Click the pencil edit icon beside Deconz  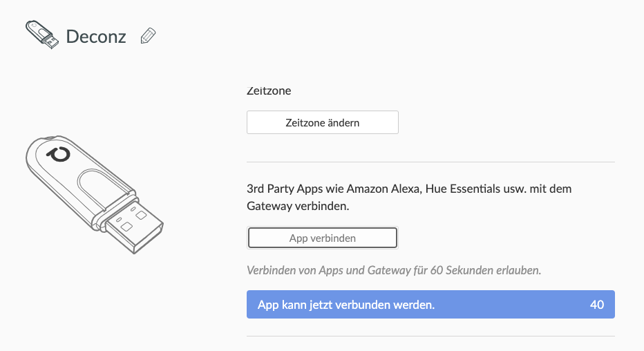(148, 36)
